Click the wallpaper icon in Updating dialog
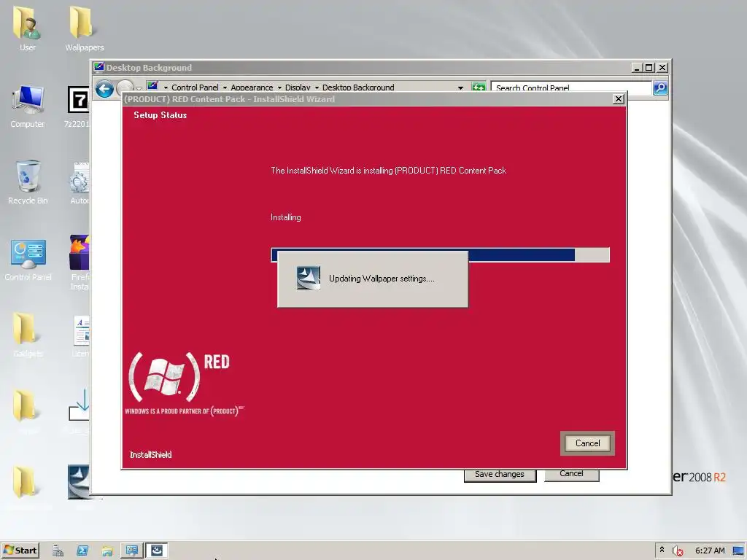Screen dimensions: 747x560 tap(309, 278)
